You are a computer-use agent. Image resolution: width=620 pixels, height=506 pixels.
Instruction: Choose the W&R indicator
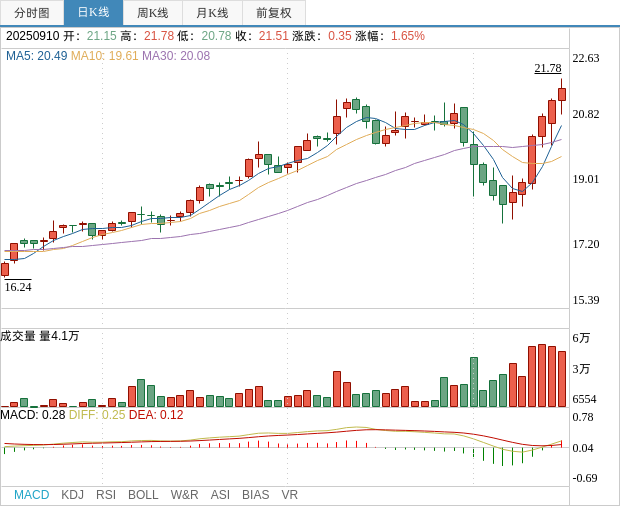tap(184, 495)
